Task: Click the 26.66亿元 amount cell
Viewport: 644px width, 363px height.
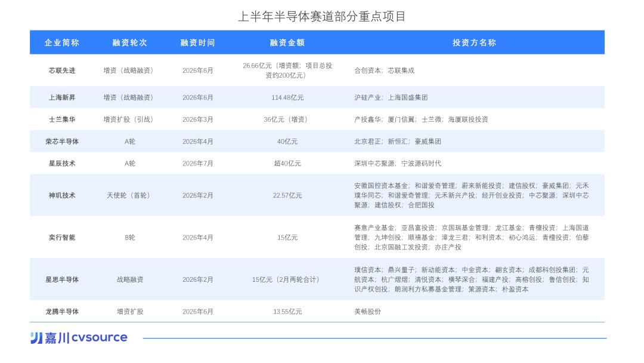Action: (x=287, y=70)
